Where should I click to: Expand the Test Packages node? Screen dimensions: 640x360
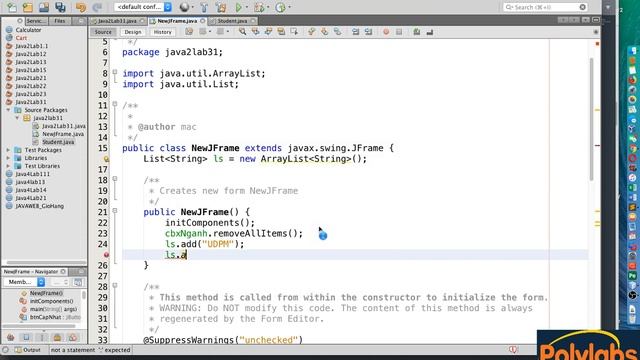8,150
